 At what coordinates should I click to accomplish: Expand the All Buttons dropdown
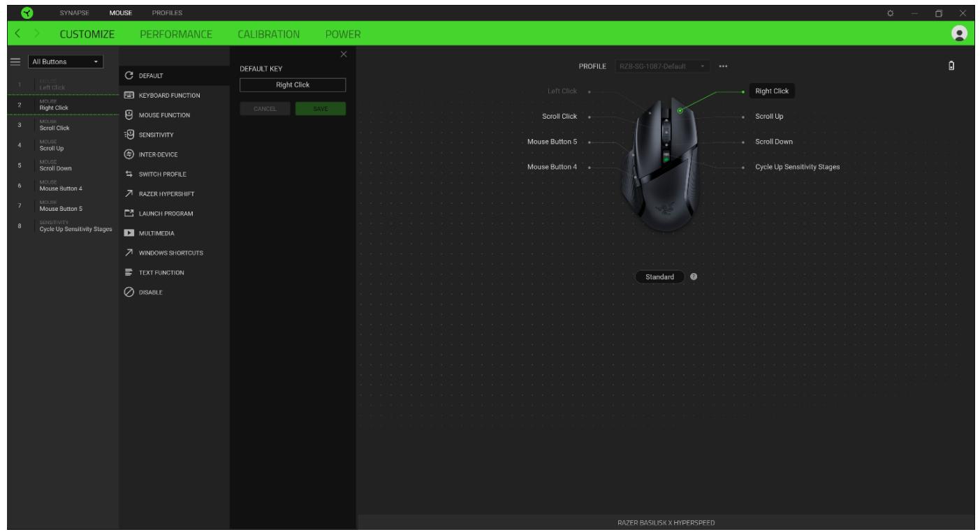click(x=65, y=61)
